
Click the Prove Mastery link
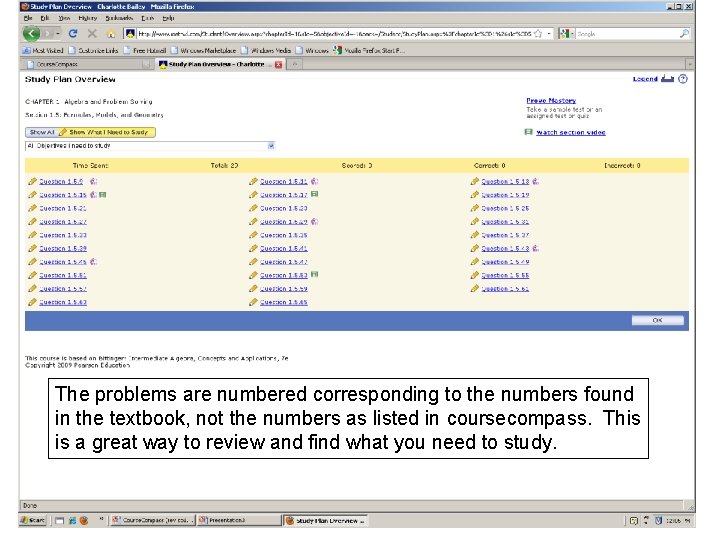click(551, 100)
